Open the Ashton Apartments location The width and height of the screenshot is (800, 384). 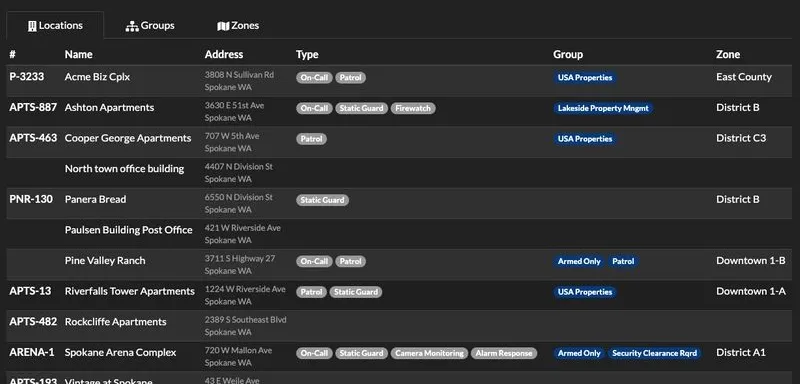click(x=109, y=108)
